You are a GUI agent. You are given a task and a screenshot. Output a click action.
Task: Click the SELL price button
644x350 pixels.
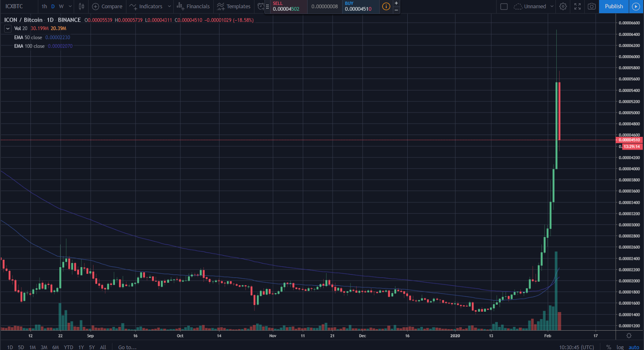click(x=286, y=6)
